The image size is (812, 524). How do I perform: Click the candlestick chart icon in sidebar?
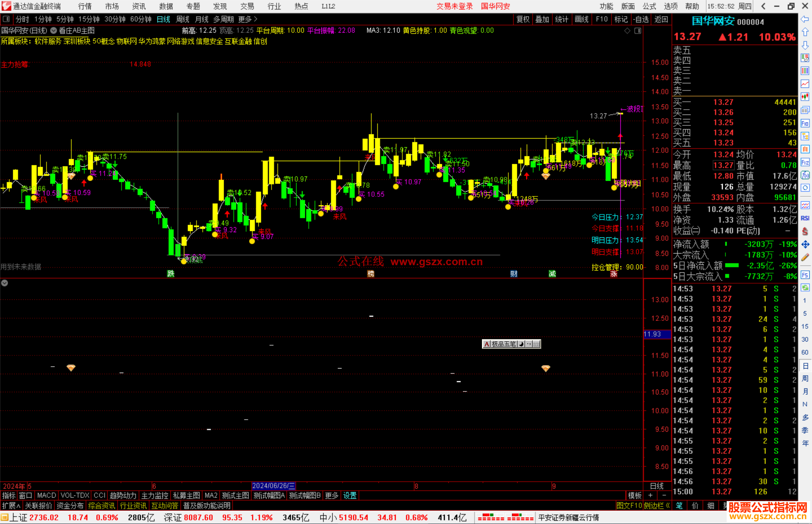tap(805, 97)
